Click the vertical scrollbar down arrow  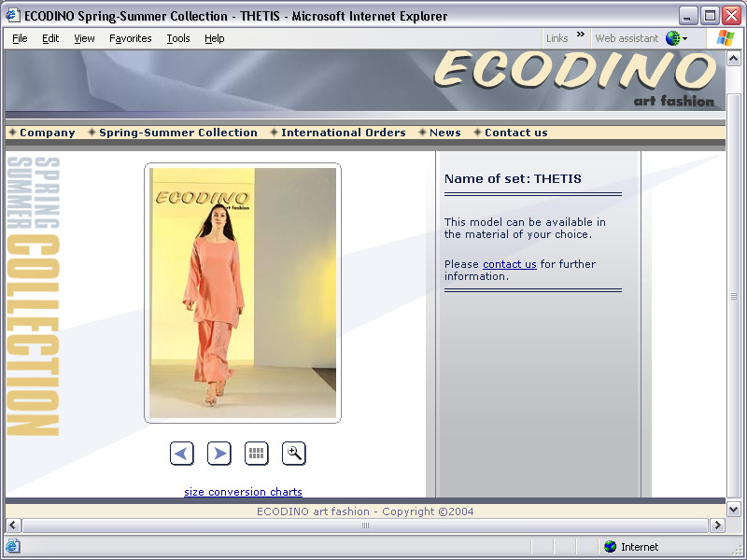point(734,509)
